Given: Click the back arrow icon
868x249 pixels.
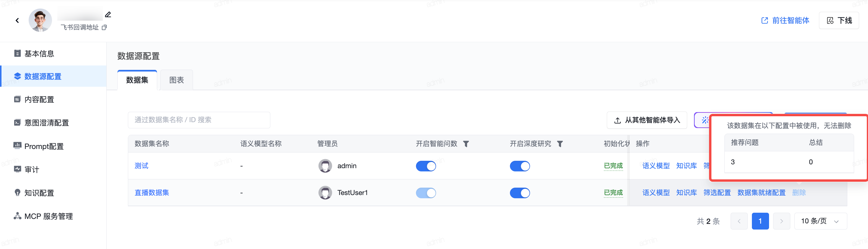Looking at the screenshot, I should [17, 21].
